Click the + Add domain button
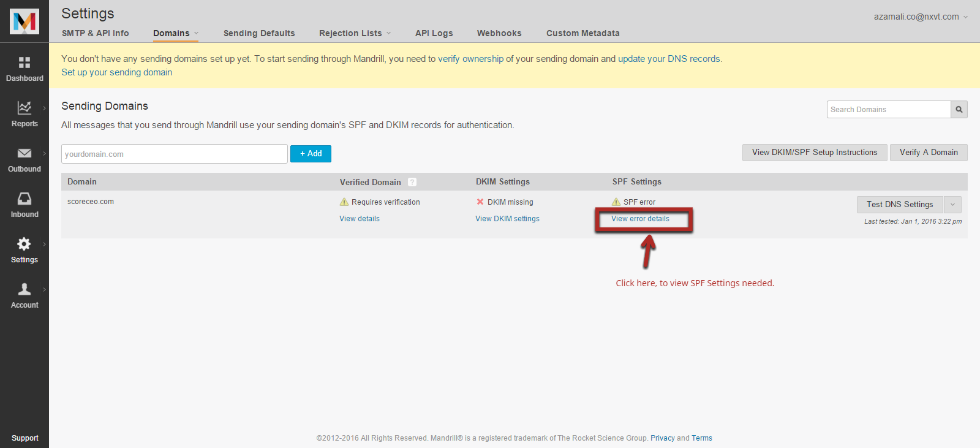Viewport: 980px width, 448px height. coord(311,154)
